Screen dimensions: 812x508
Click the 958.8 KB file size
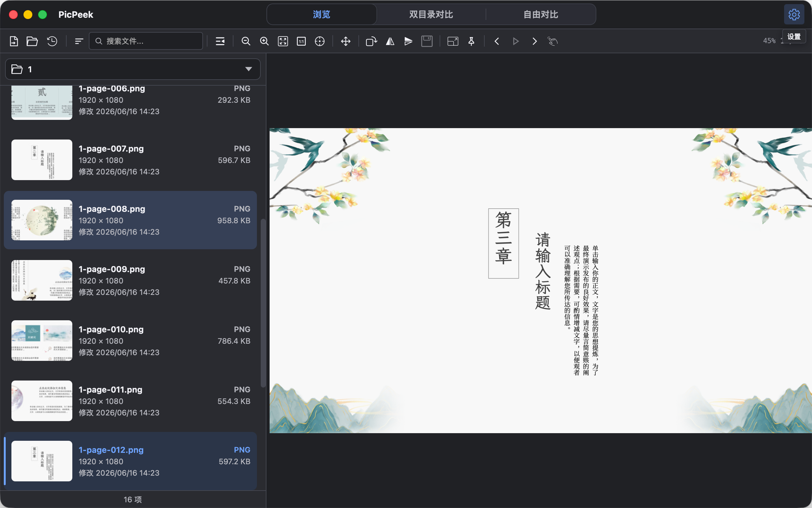point(233,220)
